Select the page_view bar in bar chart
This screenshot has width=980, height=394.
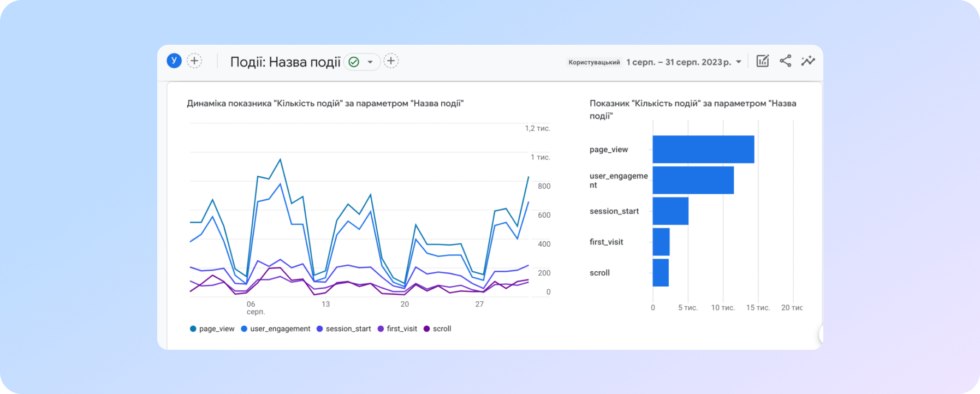[703, 150]
